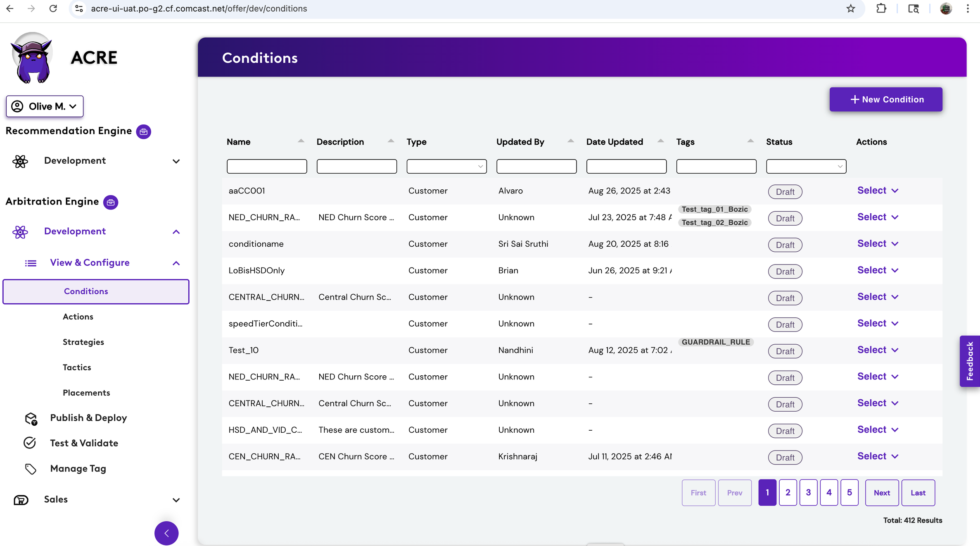The height and width of the screenshot is (546, 980).
Task: Open the Type filter dropdown
Action: coord(446,166)
